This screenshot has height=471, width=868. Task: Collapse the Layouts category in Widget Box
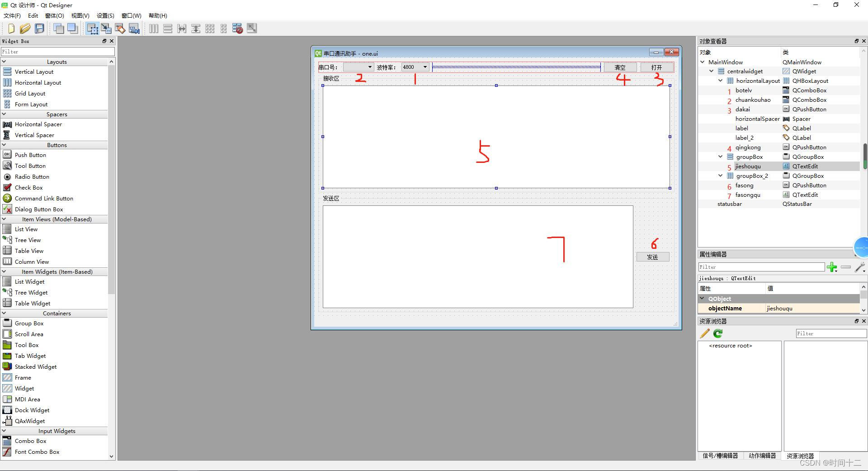coord(4,62)
